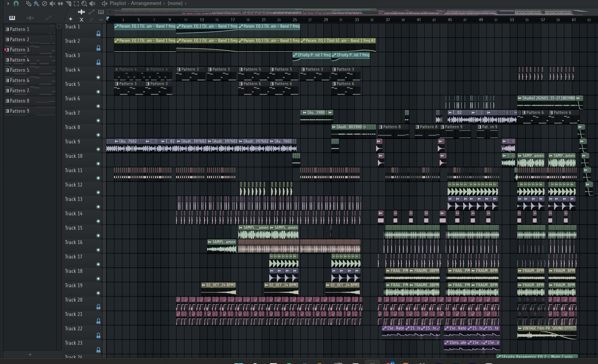Mute Track 12 with its green dot
The height and width of the screenshot is (364, 598).
pos(98,193)
